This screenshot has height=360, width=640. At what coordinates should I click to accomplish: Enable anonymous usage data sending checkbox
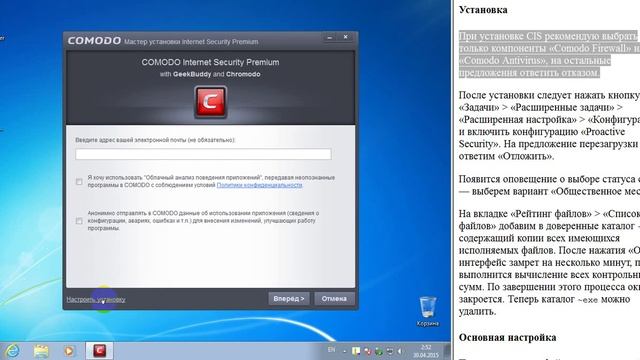79,221
